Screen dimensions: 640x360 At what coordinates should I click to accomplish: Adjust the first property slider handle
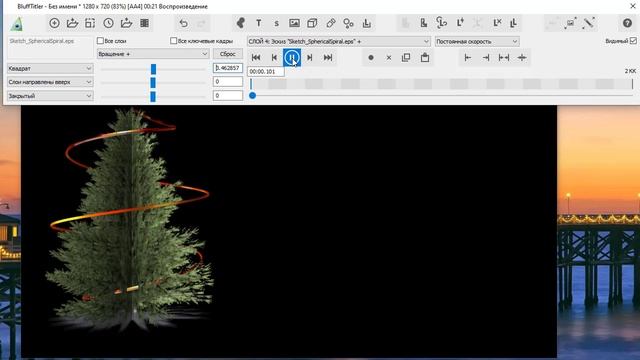pos(153,69)
